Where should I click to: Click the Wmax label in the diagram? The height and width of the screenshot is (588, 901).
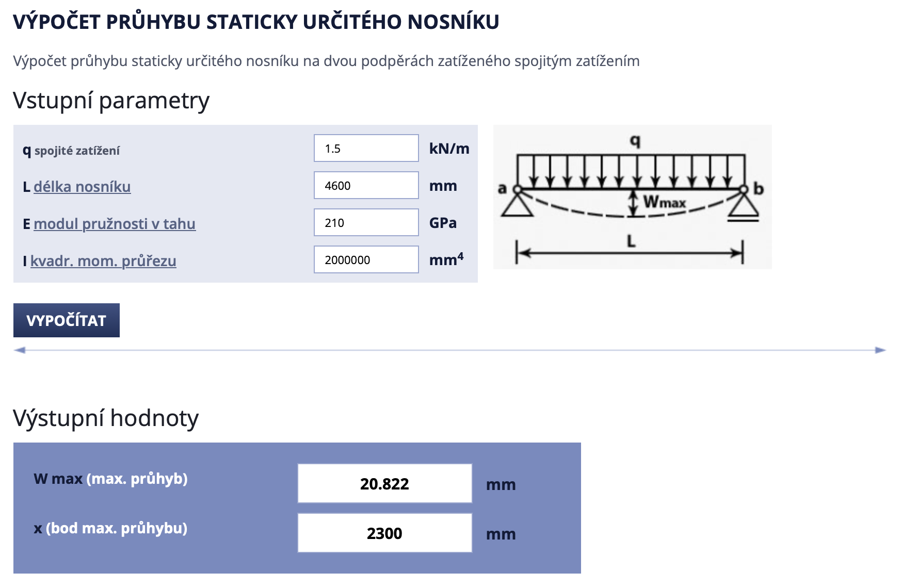664,202
